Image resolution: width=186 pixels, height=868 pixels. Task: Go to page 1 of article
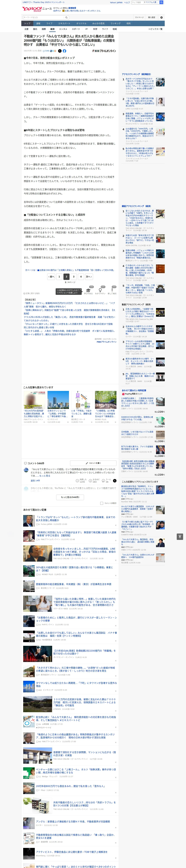click(x=59, y=277)
